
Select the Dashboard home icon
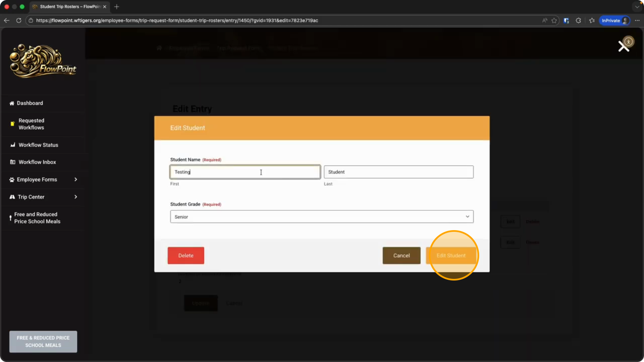coord(11,103)
